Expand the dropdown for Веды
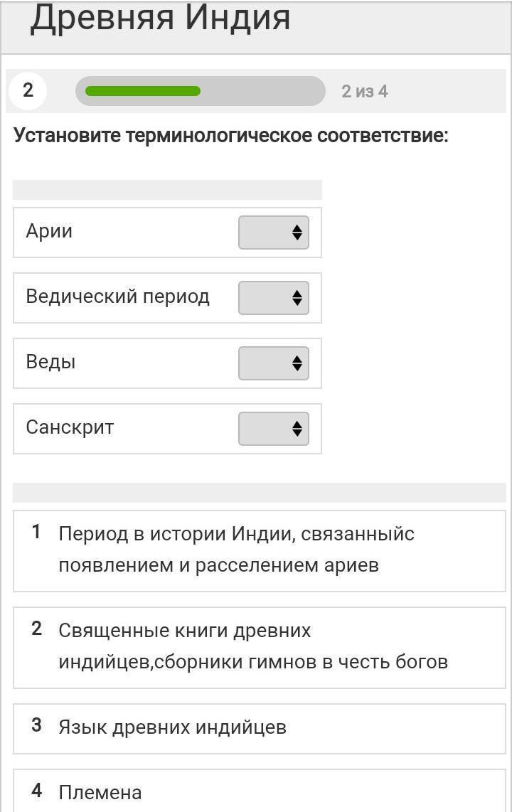Screen dimensions: 512x812 [274, 363]
